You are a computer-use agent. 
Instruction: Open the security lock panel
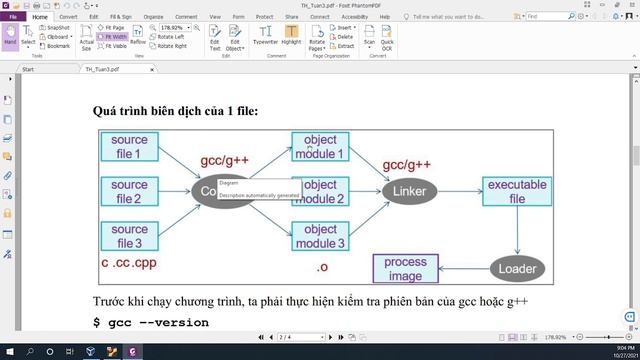click(7, 213)
